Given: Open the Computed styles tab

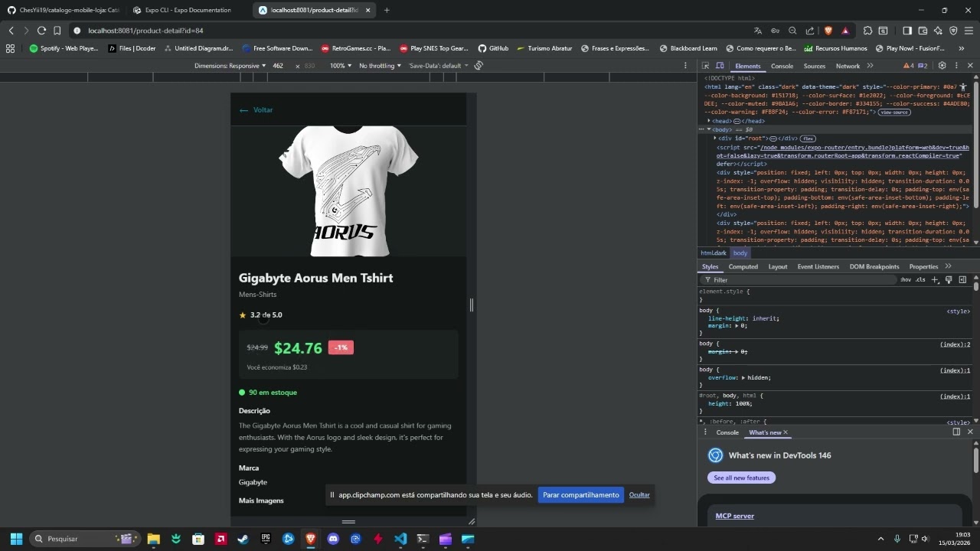Looking at the screenshot, I should coord(743,266).
